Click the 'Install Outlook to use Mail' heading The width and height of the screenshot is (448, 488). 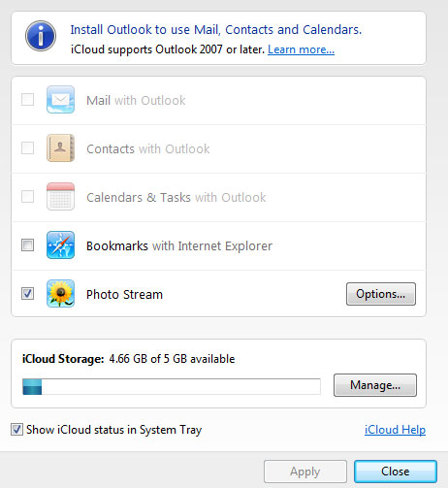[216, 30]
